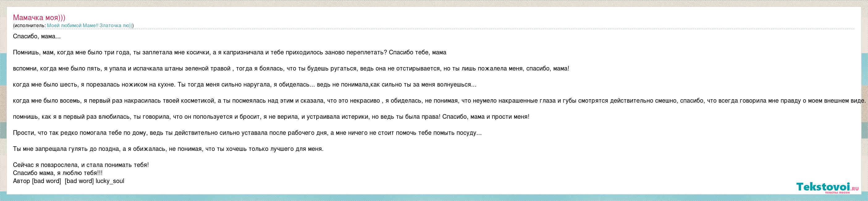Screen dimensions: 868x201
Task: Click the author name 'lucky_soul'
Action: coord(110,181)
